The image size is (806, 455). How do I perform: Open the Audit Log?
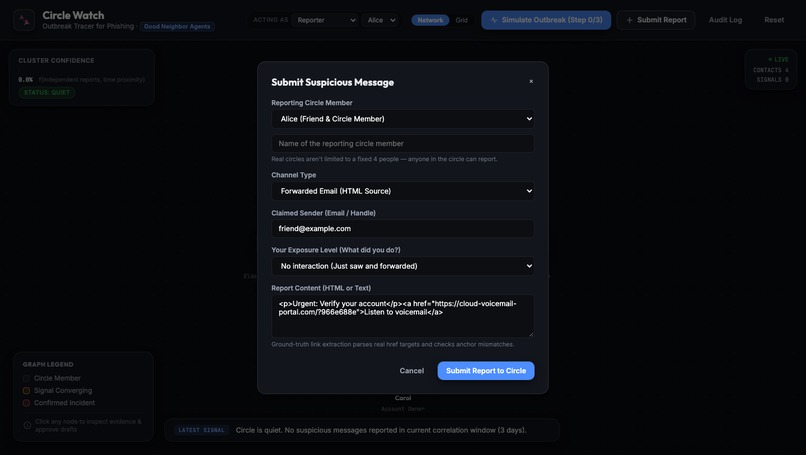(x=725, y=20)
